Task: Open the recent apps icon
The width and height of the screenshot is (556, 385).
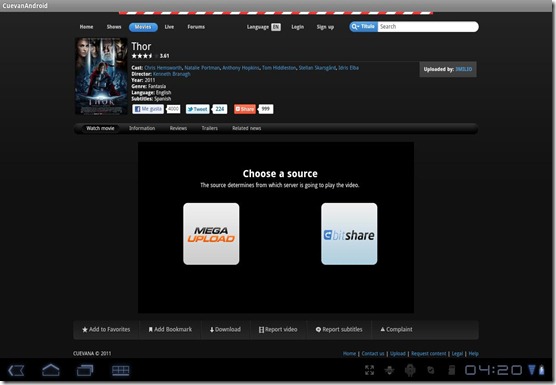Action: click(85, 371)
